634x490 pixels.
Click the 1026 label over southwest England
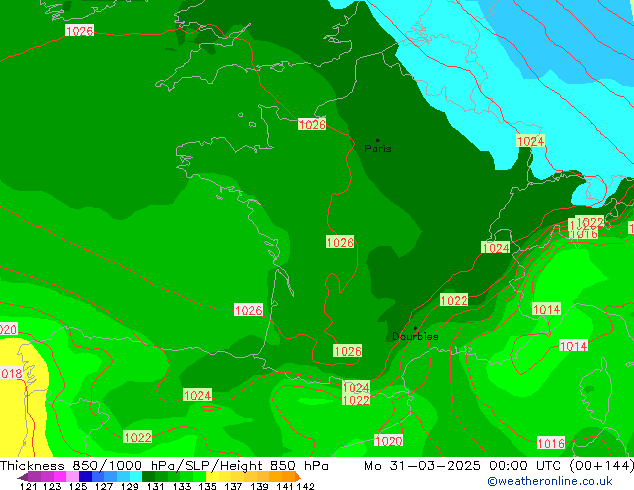(79, 30)
